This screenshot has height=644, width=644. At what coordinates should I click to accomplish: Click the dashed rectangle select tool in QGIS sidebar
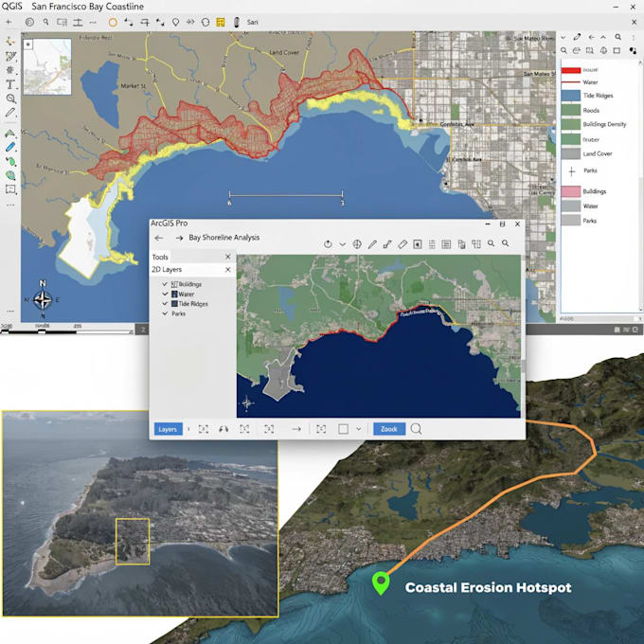[x=10, y=189]
